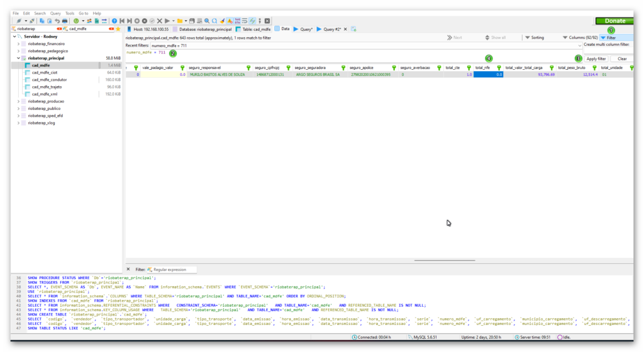This screenshot has width=644, height=352.
Task: Open the session manager connect icon
Action: [19, 21]
